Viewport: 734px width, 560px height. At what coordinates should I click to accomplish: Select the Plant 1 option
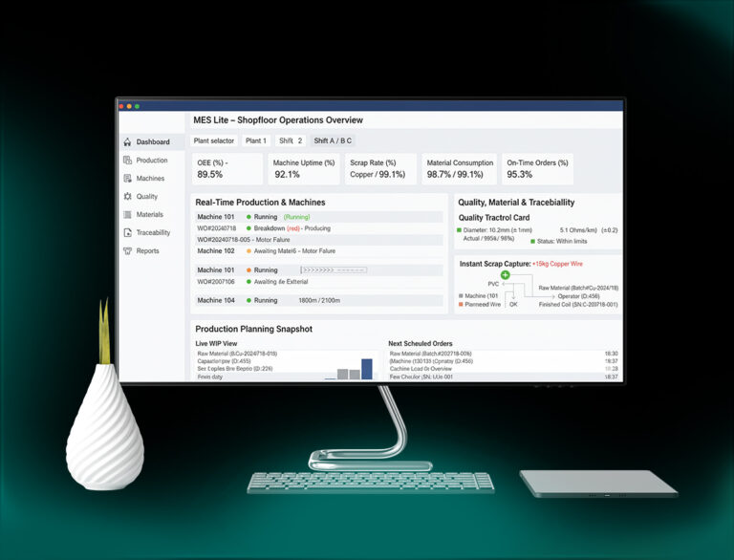pos(255,140)
